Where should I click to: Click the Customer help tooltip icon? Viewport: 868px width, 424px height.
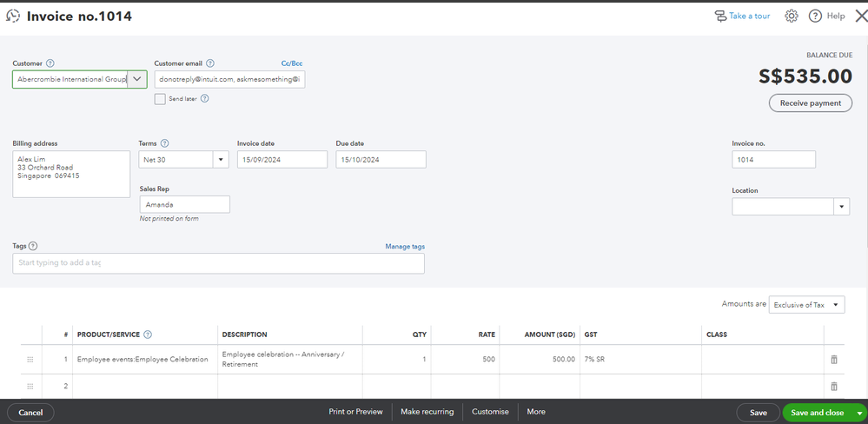50,63
